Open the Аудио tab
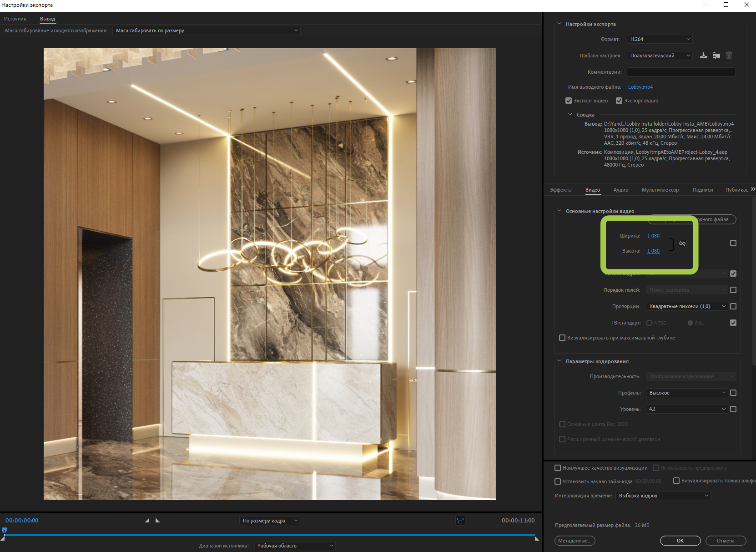Viewport: 756px width, 552px height. [621, 190]
